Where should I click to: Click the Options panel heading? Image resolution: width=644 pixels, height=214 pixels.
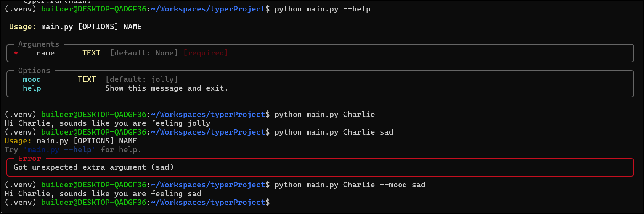(34, 71)
